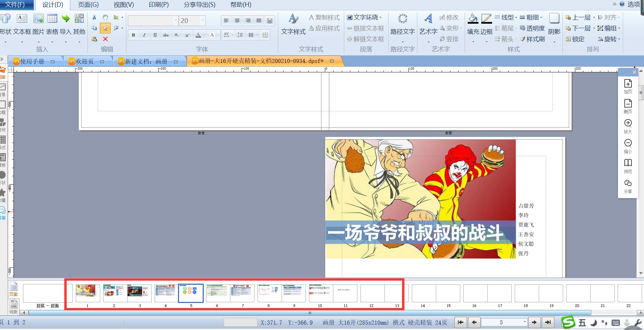This screenshot has height=330, width=644.
Task: Click the Style Brush (样式刷) button
Action: coord(532,39)
